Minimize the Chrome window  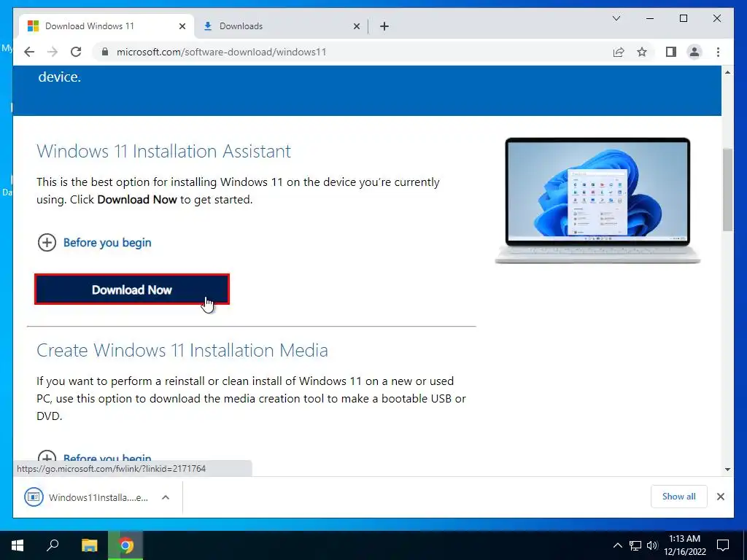(650, 18)
